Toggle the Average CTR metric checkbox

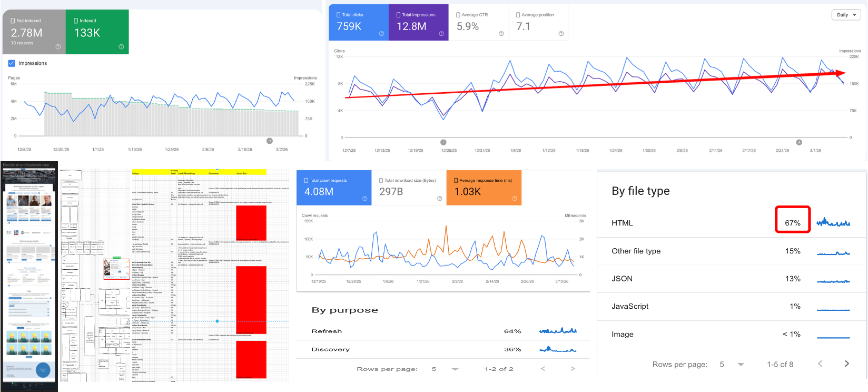[x=458, y=15]
